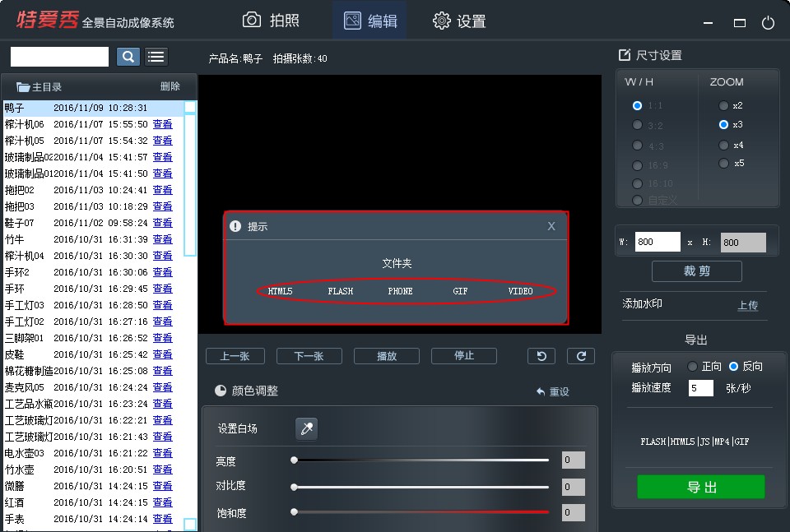Select the 三脚架01 list entry

(x=94, y=338)
